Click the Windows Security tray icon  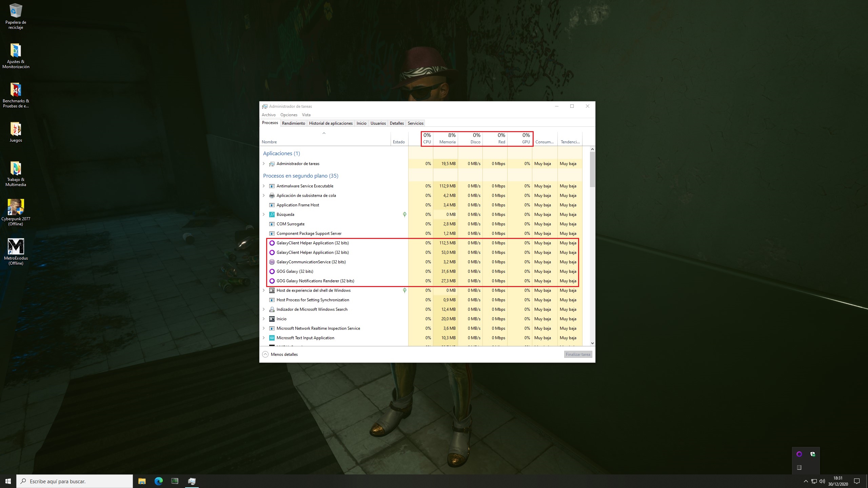813,454
